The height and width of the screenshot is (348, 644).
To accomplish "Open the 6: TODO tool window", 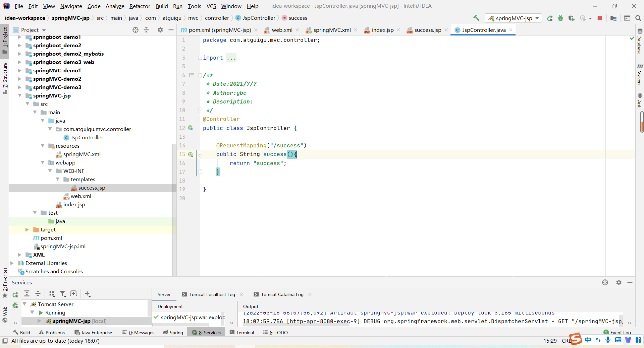I will 275,333.
